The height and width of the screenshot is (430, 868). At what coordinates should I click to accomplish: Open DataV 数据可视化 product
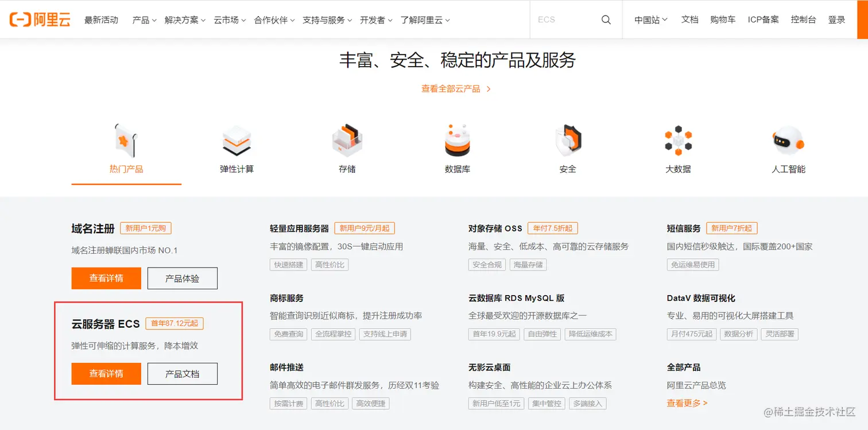coord(701,299)
